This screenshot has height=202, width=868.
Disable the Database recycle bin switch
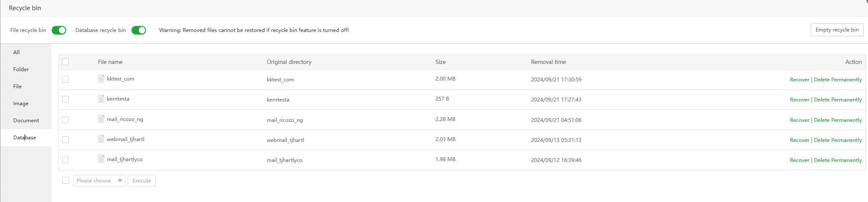pos(139,30)
